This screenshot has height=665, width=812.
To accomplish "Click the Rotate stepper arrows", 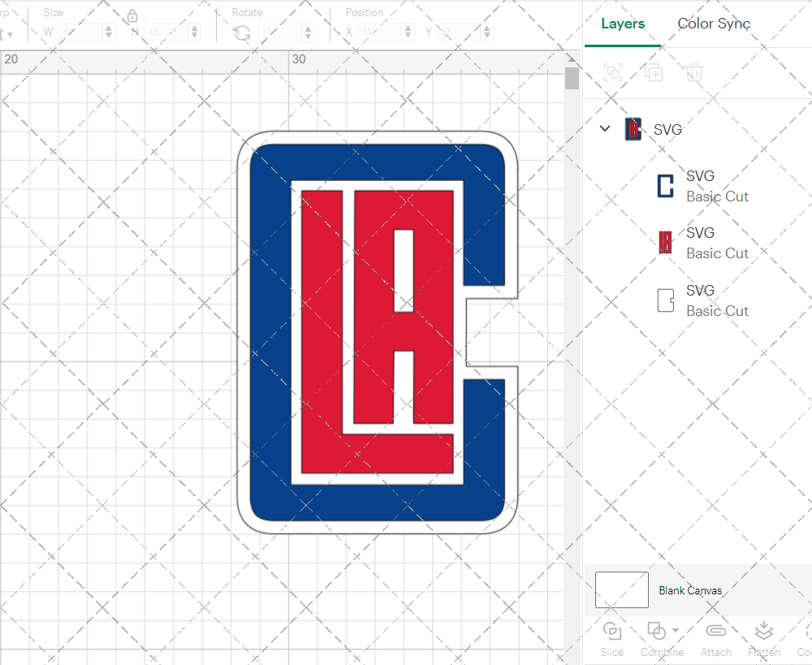I will click(308, 32).
